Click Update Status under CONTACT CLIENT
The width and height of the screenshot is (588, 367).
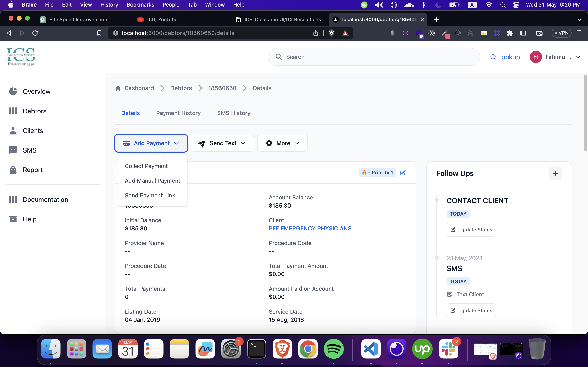coord(471,230)
